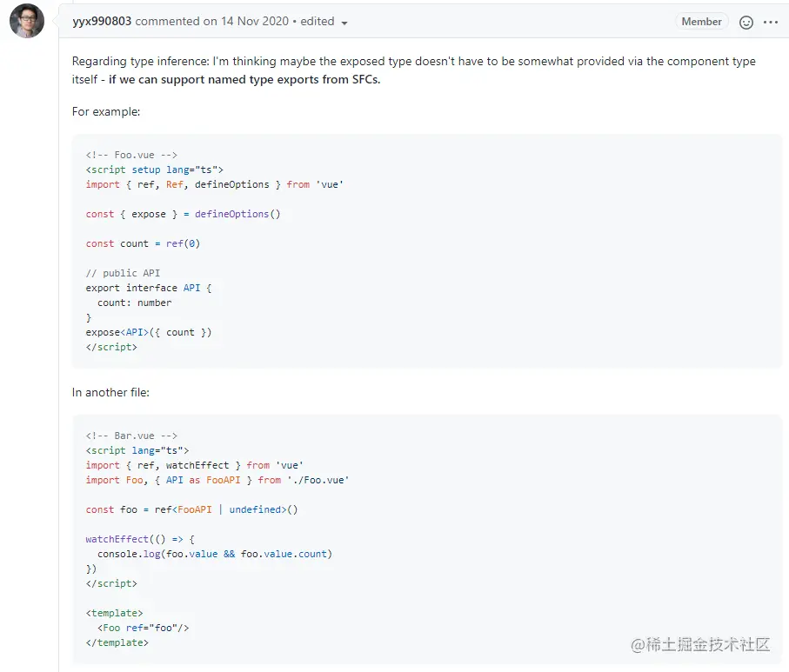Click the 'Regarding type inference' sentence

413,70
